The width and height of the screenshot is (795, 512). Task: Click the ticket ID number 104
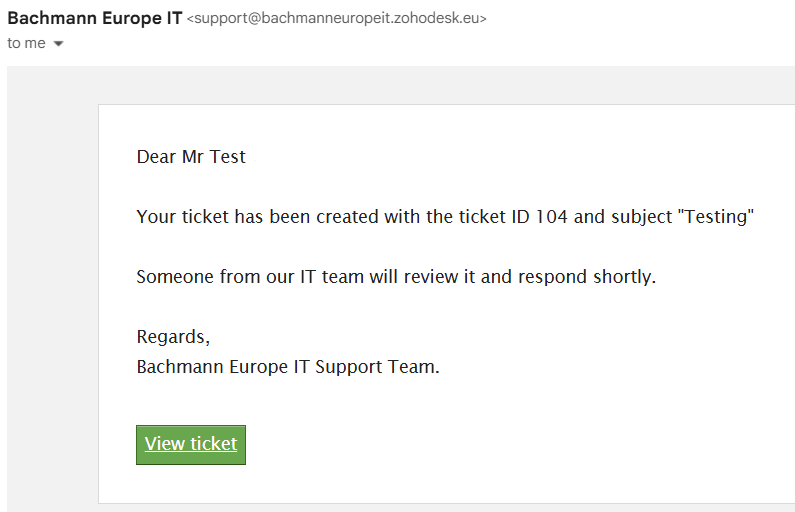(x=551, y=217)
